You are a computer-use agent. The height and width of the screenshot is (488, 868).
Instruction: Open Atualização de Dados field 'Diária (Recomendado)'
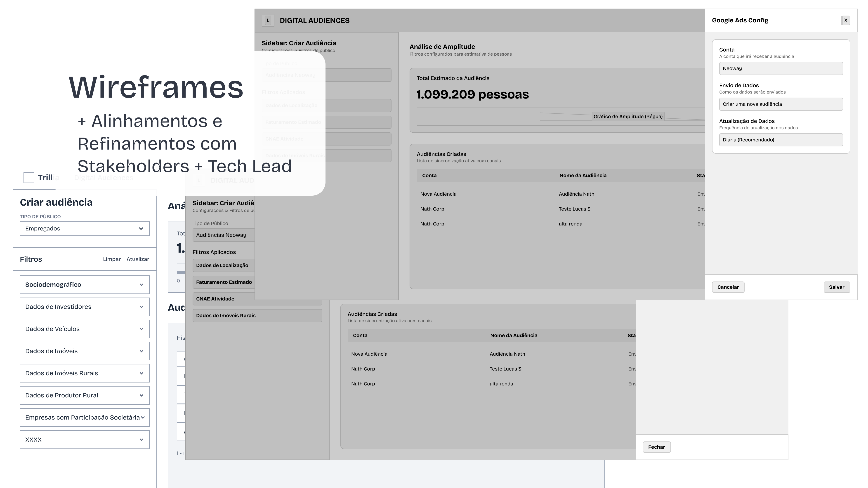tap(781, 140)
